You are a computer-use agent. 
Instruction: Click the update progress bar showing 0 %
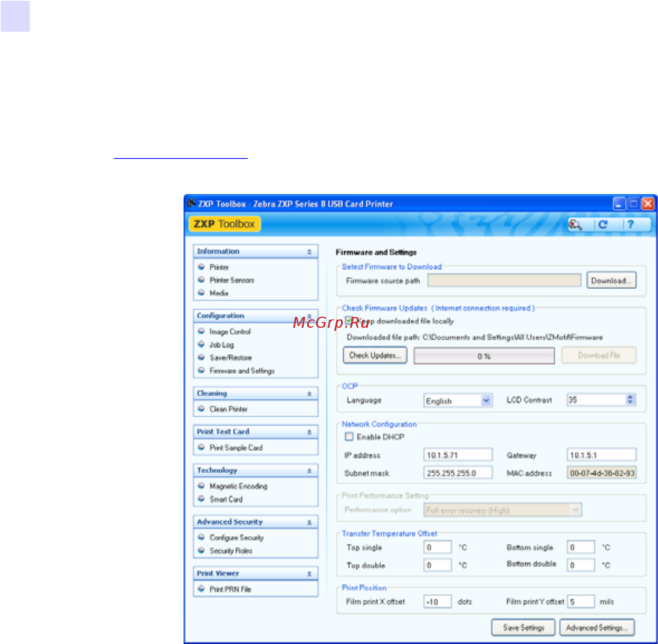484,356
